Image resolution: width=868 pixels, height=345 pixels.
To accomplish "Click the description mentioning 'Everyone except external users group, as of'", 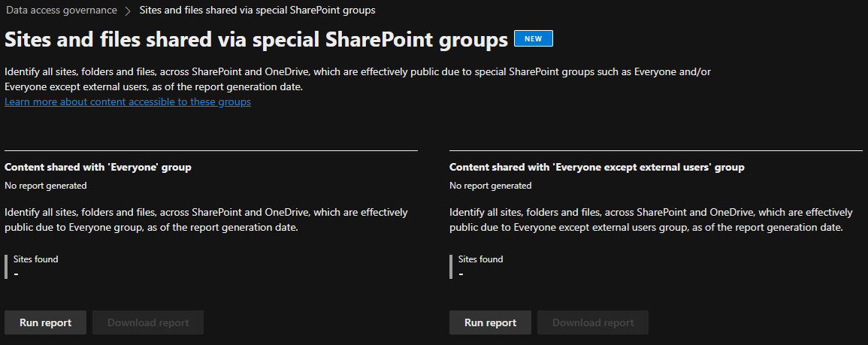I will coord(651,219).
